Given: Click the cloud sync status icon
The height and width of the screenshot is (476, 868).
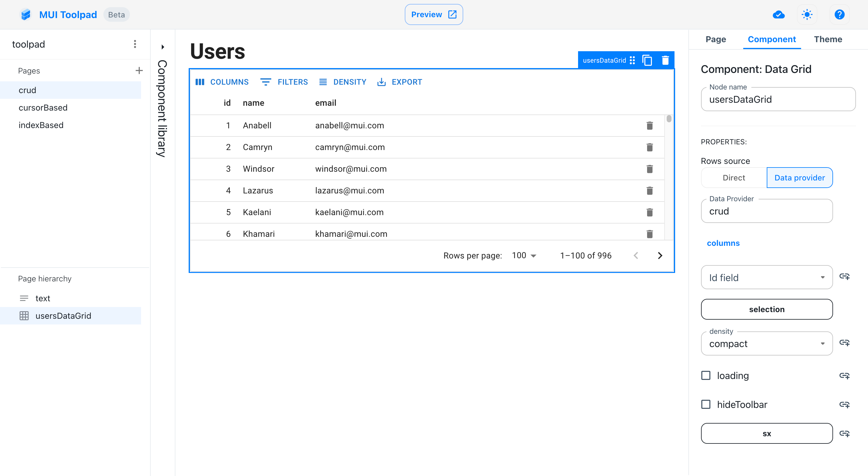Looking at the screenshot, I should click(778, 14).
